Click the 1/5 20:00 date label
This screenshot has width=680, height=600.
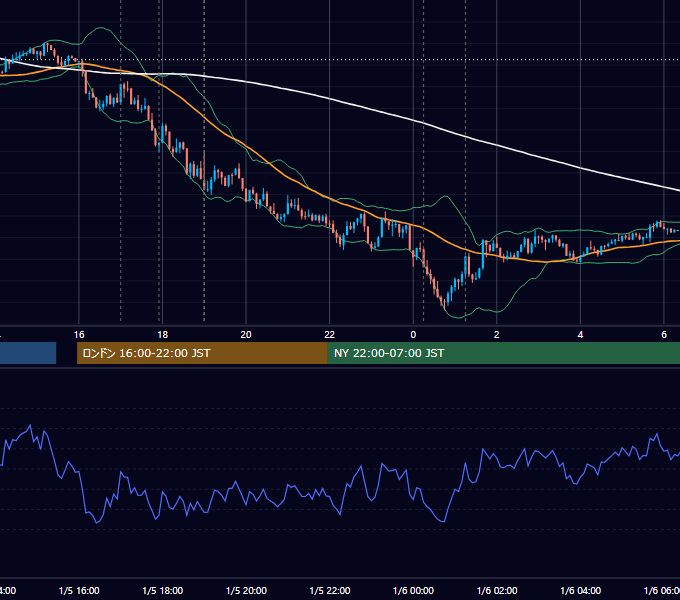pyautogui.click(x=246, y=590)
